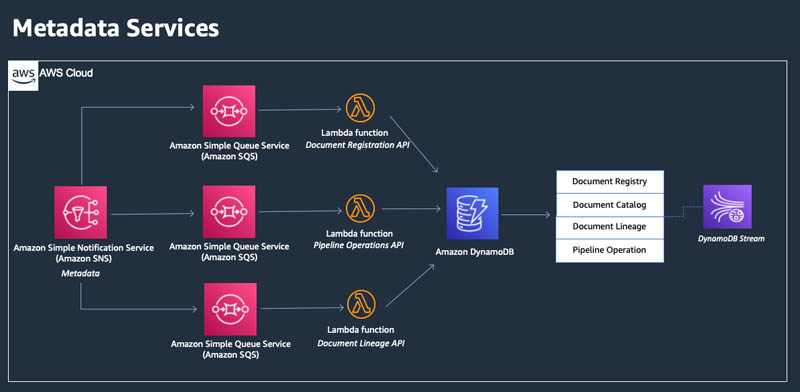Select Lambda icon above Pipeline Operations API
The height and width of the screenshot is (392, 800).
pyautogui.click(x=360, y=209)
